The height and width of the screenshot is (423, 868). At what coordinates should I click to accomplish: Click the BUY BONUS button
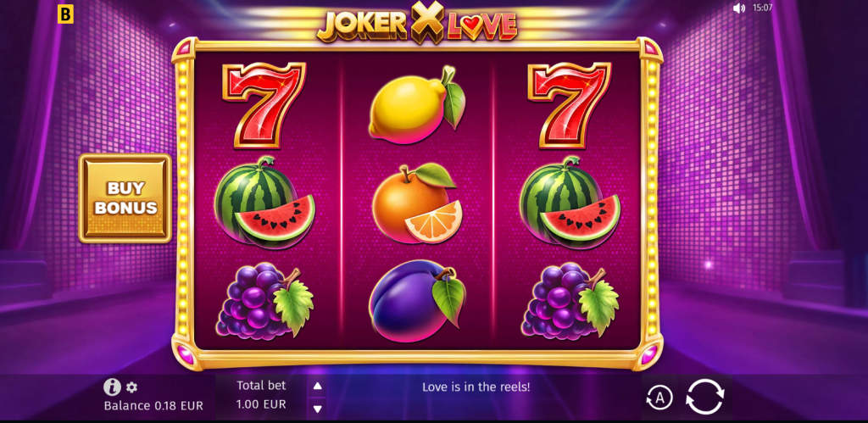[125, 198]
